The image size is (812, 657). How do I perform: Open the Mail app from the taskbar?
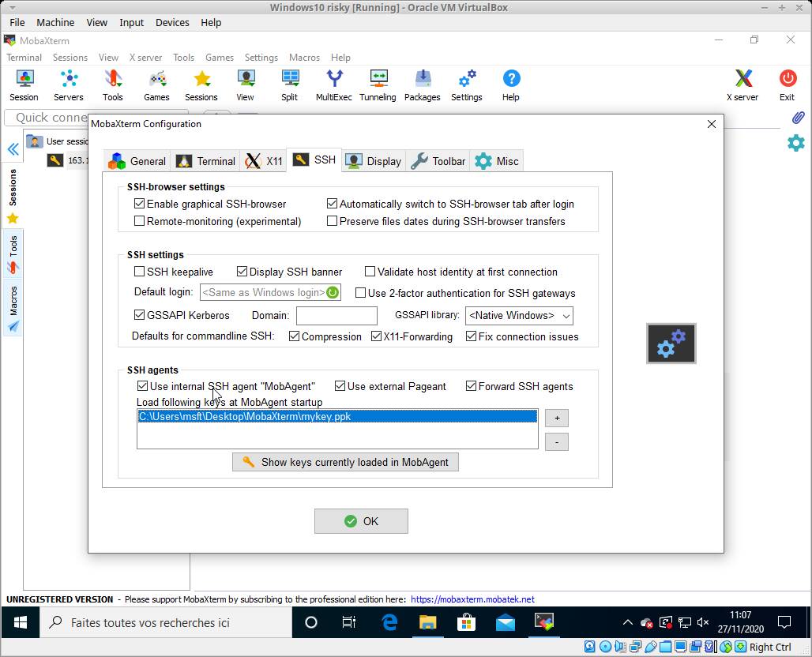pos(505,622)
